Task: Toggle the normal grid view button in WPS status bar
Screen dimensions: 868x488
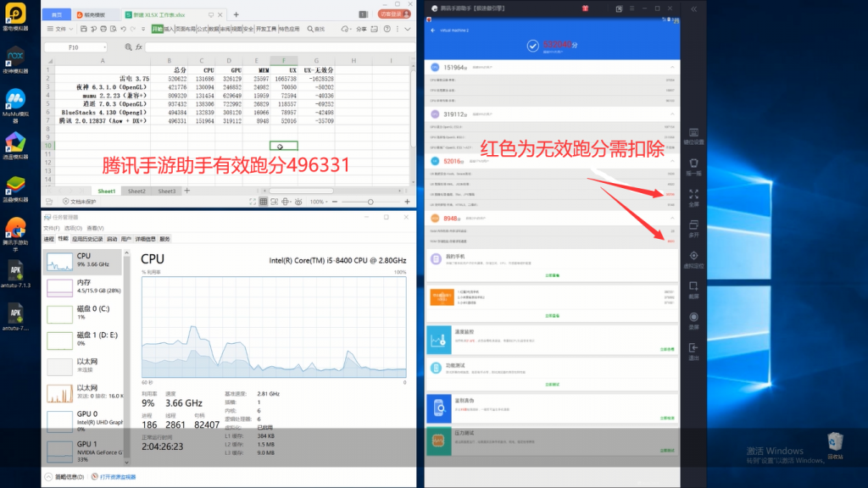Action: click(x=264, y=202)
